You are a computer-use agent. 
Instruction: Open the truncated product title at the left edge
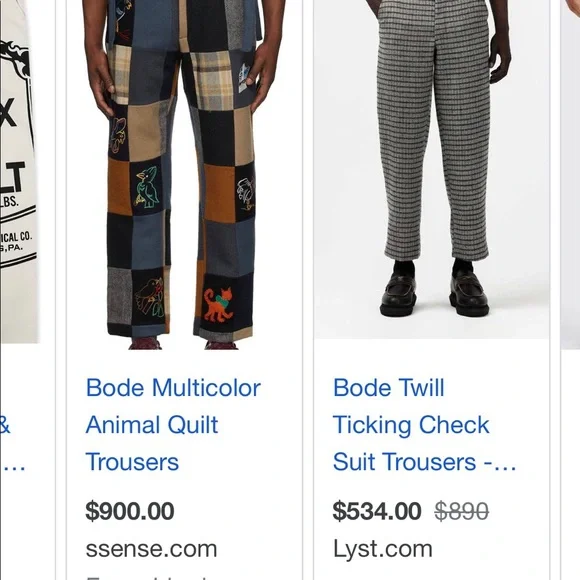(x=12, y=444)
